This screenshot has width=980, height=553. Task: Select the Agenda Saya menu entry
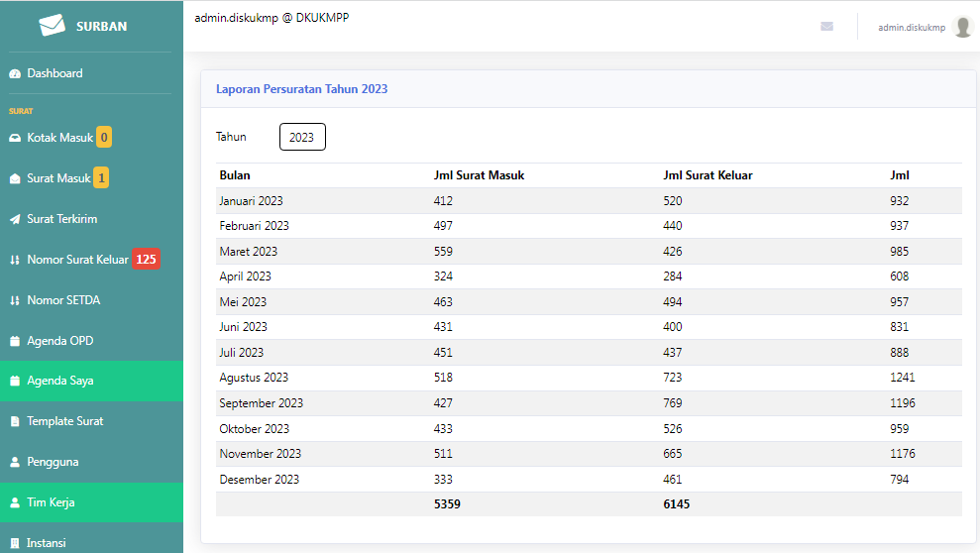(x=91, y=381)
